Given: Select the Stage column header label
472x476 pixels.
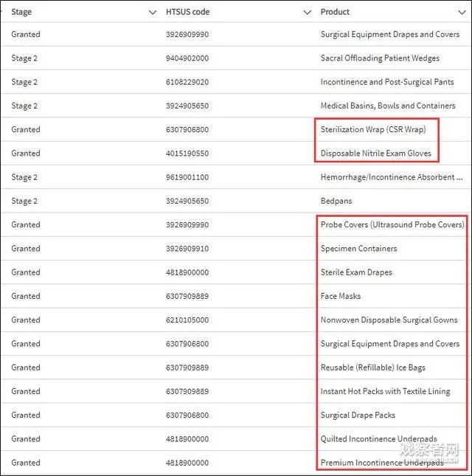Looking at the screenshot, I should [21, 13].
